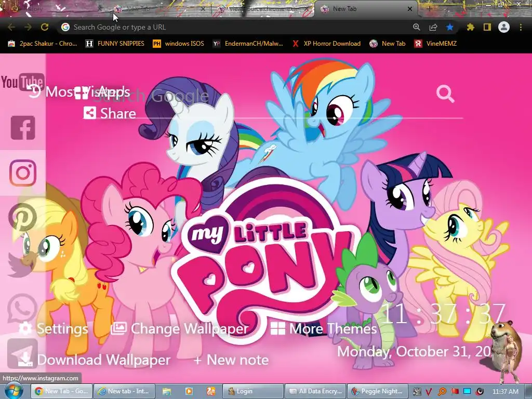This screenshot has width=532, height=399.
Task: Open the Pinterest sidebar shortcut
Action: 23,218
